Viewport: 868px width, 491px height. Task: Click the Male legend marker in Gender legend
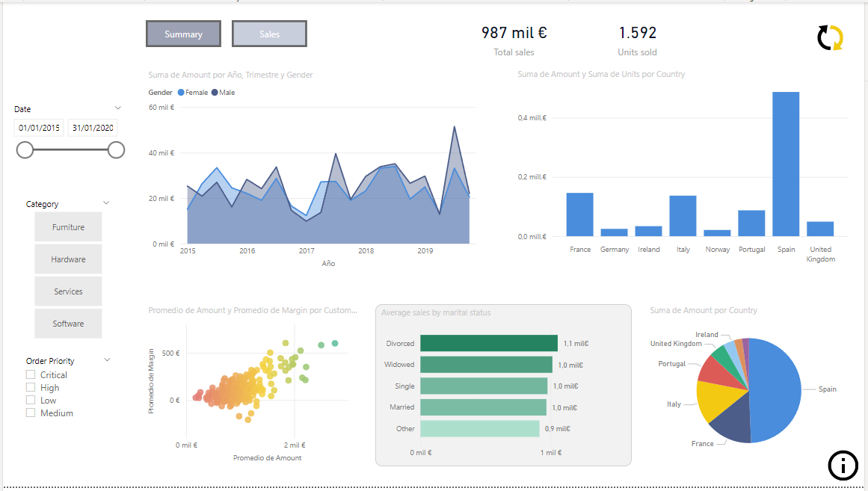(x=215, y=93)
